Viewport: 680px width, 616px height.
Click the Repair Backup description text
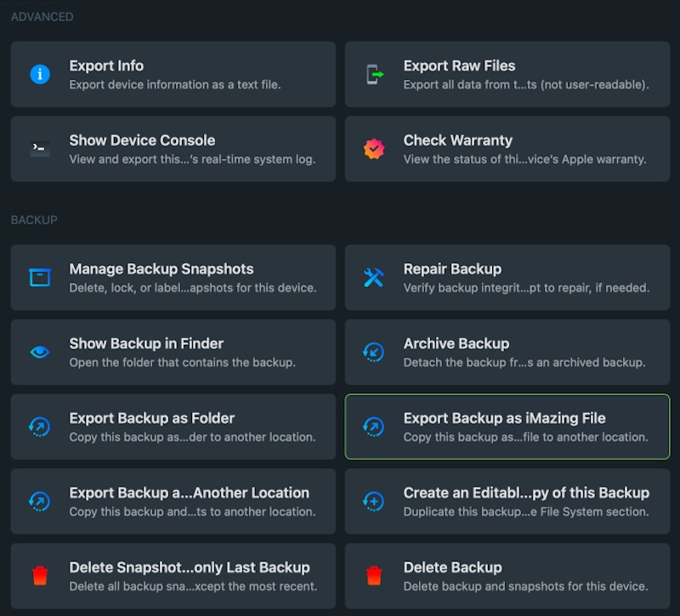(526, 288)
